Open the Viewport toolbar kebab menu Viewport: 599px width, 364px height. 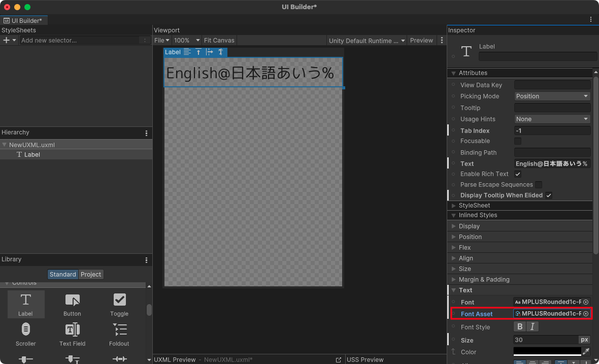point(442,40)
